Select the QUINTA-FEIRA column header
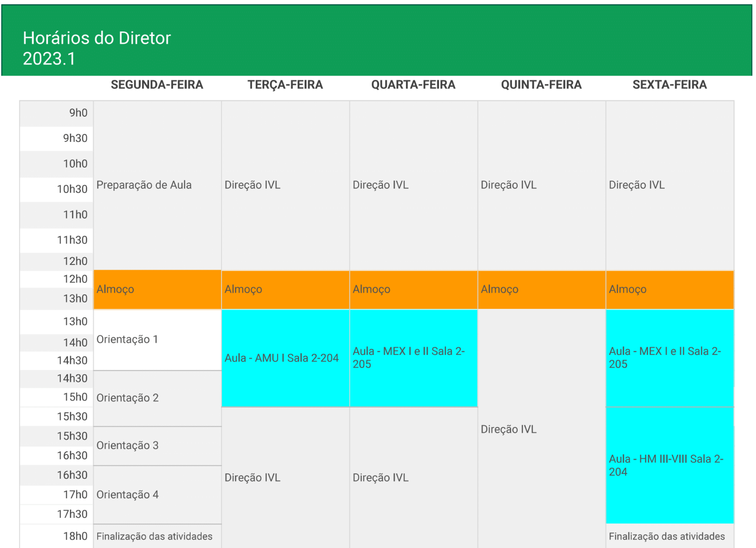756x548 pixels. (x=541, y=85)
